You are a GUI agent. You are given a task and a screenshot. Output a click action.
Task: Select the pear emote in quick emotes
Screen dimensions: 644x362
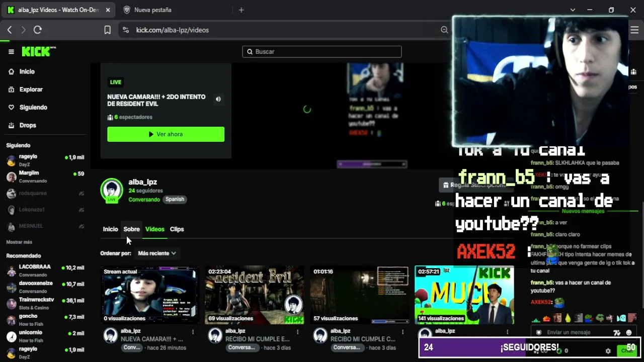pos(568,318)
